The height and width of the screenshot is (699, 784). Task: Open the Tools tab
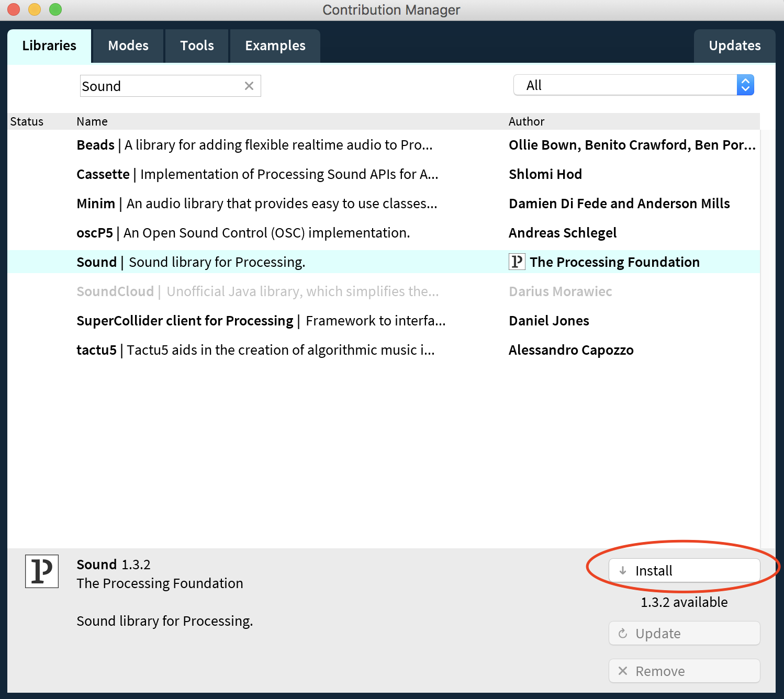197,46
